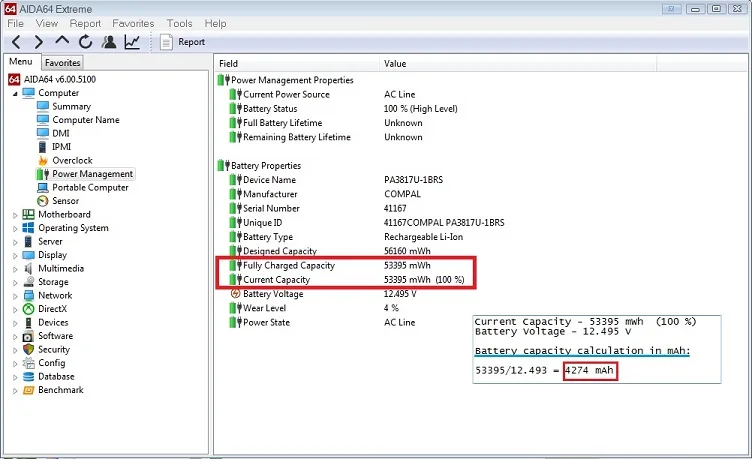Expand the Operating System tree node

point(15,229)
